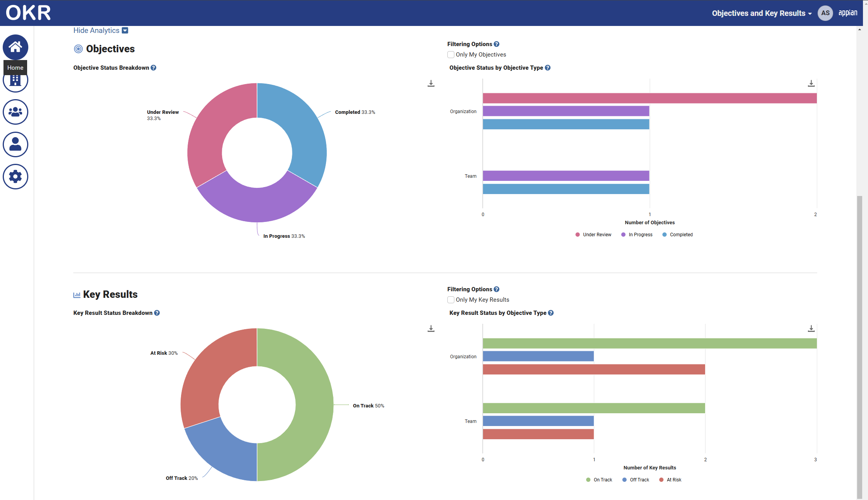Open the individual user profile sidebar icon

(16, 144)
